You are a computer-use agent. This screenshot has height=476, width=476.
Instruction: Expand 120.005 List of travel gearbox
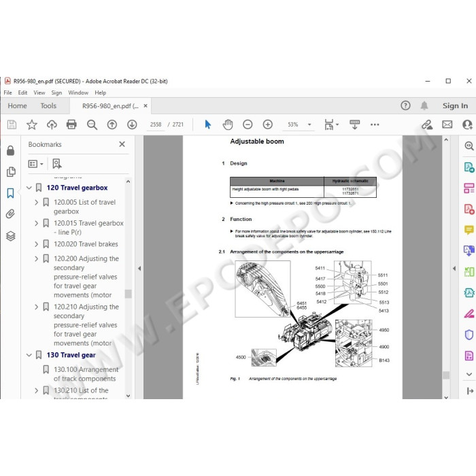pyautogui.click(x=37, y=203)
